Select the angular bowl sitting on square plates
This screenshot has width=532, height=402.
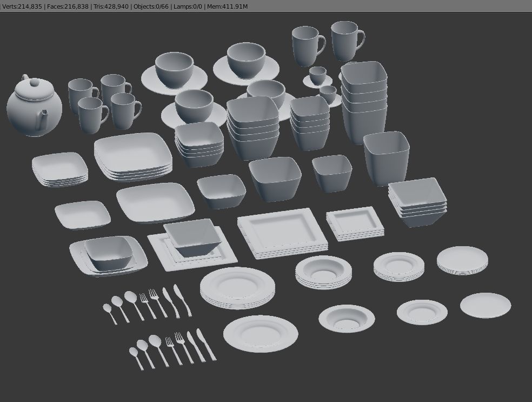192,237
